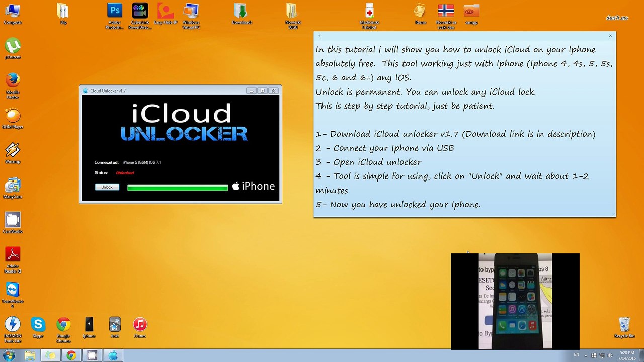Image resolution: width=644 pixels, height=362 pixels.
Task: Launch Winamp from the desktop
Action: pos(13,153)
